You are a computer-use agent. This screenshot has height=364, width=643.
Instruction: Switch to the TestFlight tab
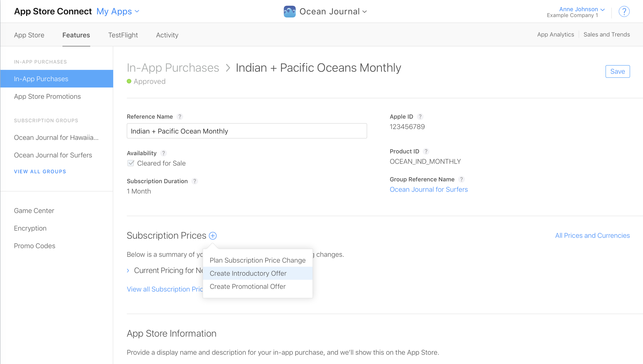pyautogui.click(x=123, y=35)
